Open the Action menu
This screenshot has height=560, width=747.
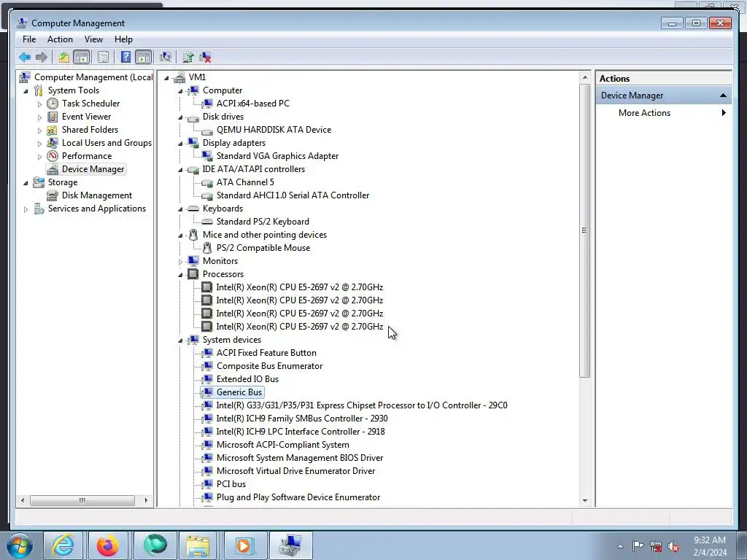pos(60,39)
